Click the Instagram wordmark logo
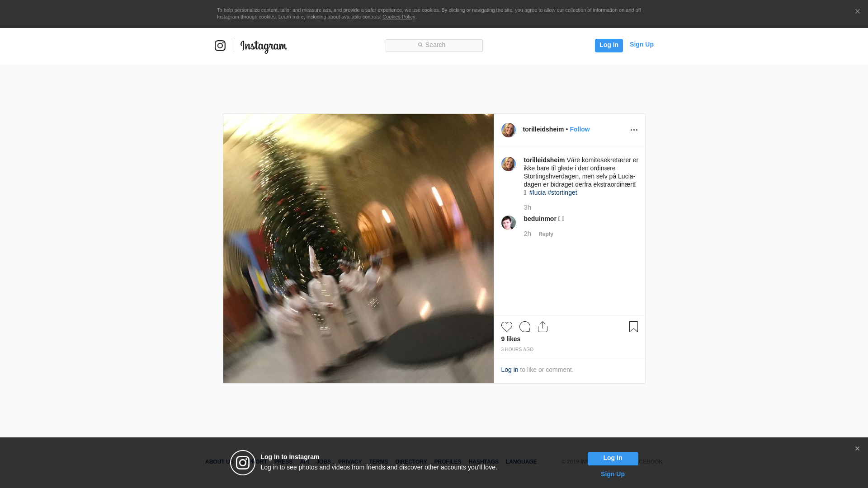 264,47
